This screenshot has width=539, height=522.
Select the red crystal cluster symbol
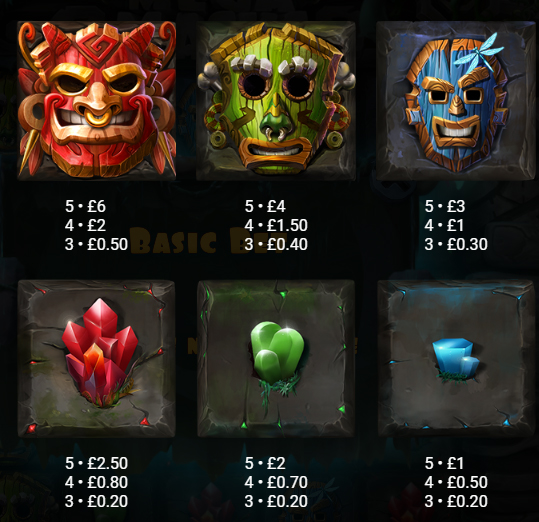(97, 358)
